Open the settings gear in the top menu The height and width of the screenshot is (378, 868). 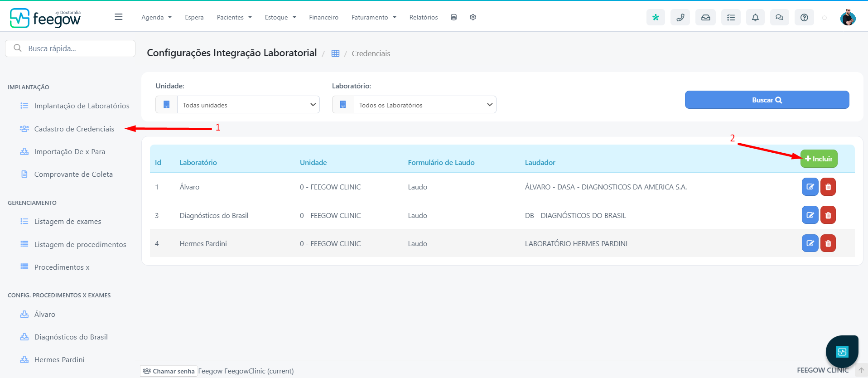point(473,17)
